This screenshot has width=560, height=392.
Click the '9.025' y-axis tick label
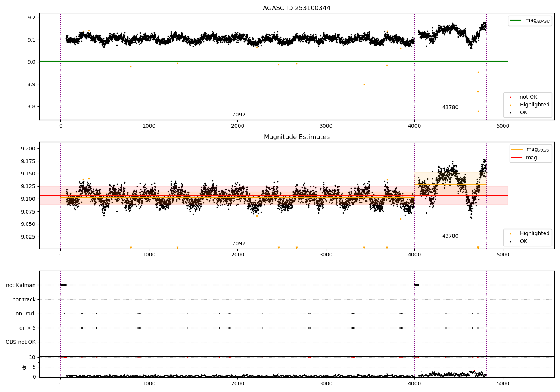click(x=28, y=237)
